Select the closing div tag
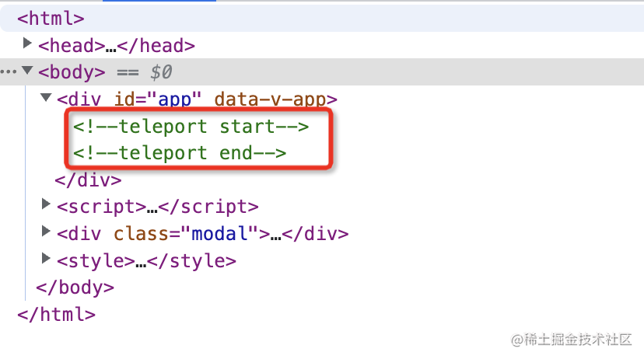 pos(89,179)
